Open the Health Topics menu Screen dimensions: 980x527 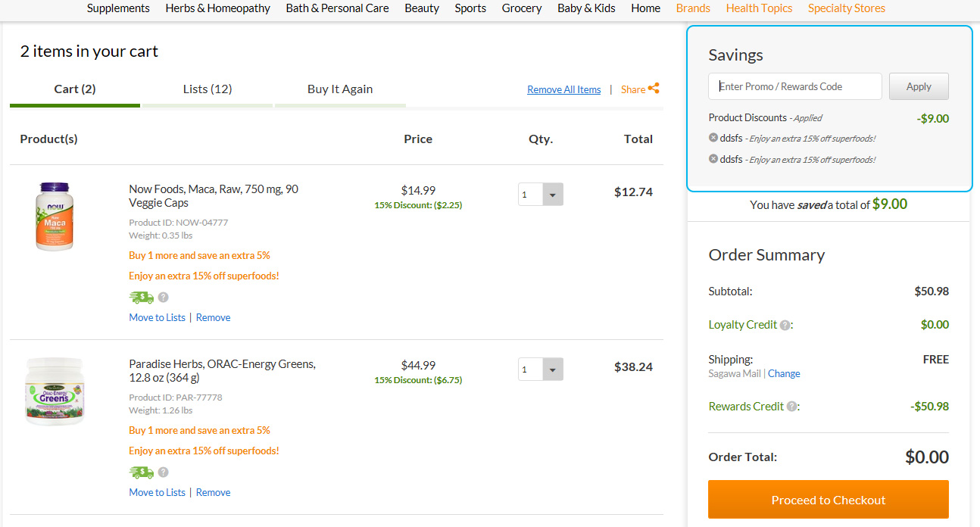759,8
